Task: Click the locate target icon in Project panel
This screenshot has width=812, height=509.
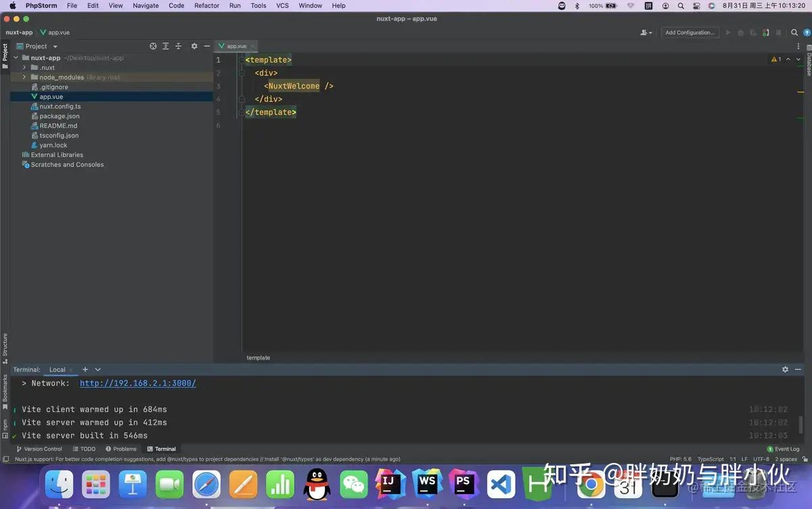Action: (153, 46)
